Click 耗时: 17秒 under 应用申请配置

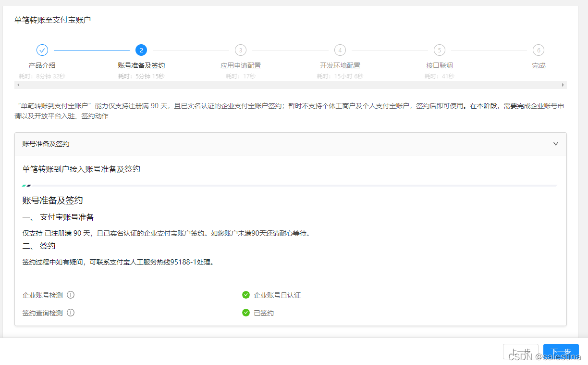click(241, 76)
